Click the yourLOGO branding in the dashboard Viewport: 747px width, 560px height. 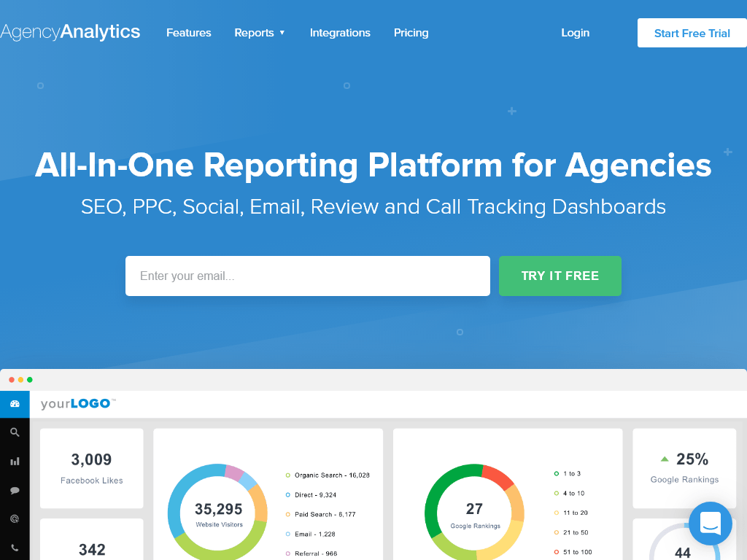[76, 403]
